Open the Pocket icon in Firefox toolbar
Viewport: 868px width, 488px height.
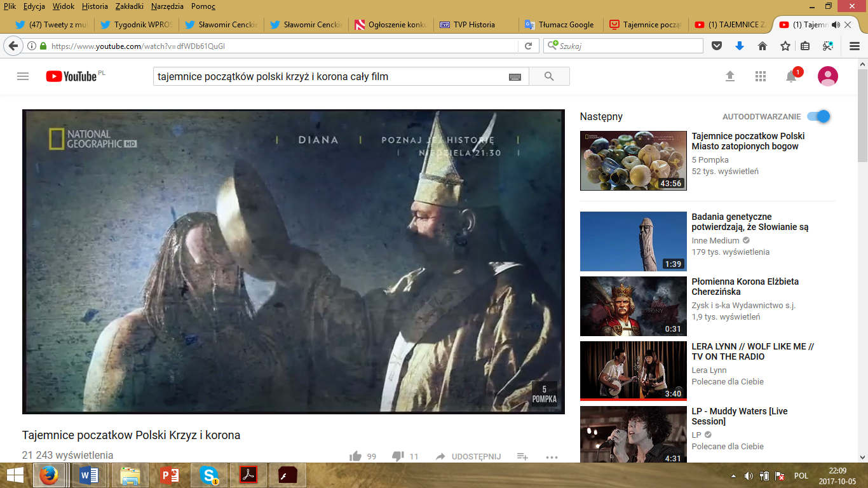[717, 46]
